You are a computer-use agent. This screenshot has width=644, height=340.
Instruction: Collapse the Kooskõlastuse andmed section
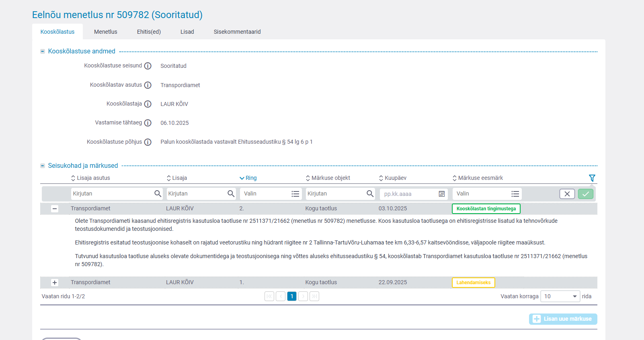43,51
